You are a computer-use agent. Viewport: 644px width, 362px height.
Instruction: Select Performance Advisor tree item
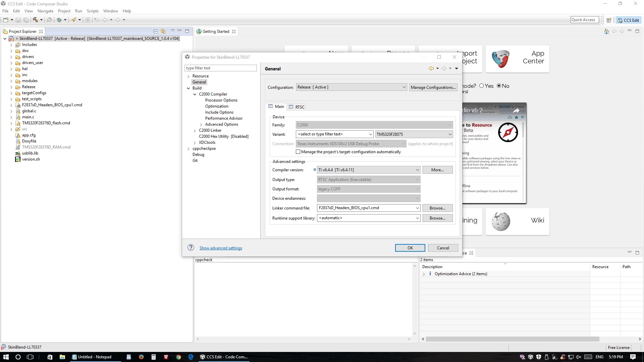224,118
